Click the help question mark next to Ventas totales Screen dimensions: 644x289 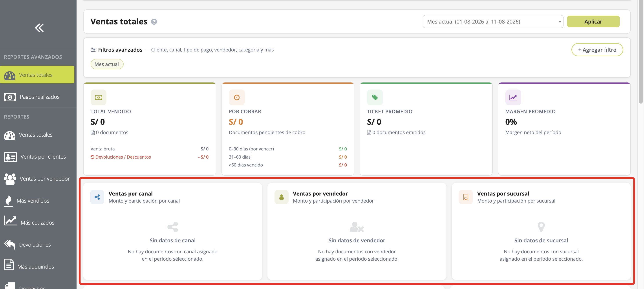click(x=154, y=22)
